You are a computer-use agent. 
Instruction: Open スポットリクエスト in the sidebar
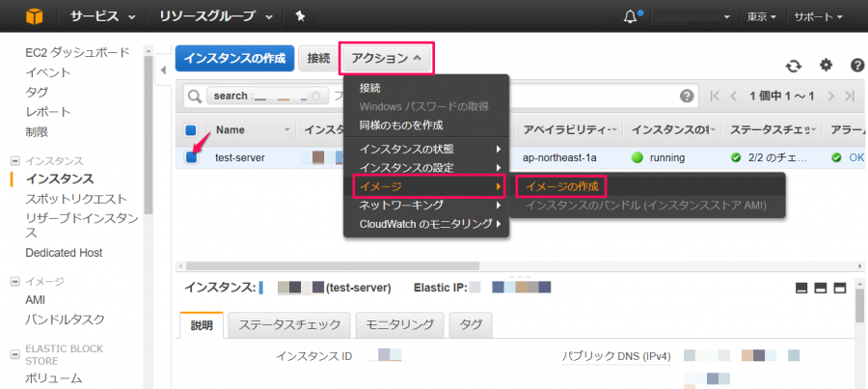pyautogui.click(x=76, y=199)
